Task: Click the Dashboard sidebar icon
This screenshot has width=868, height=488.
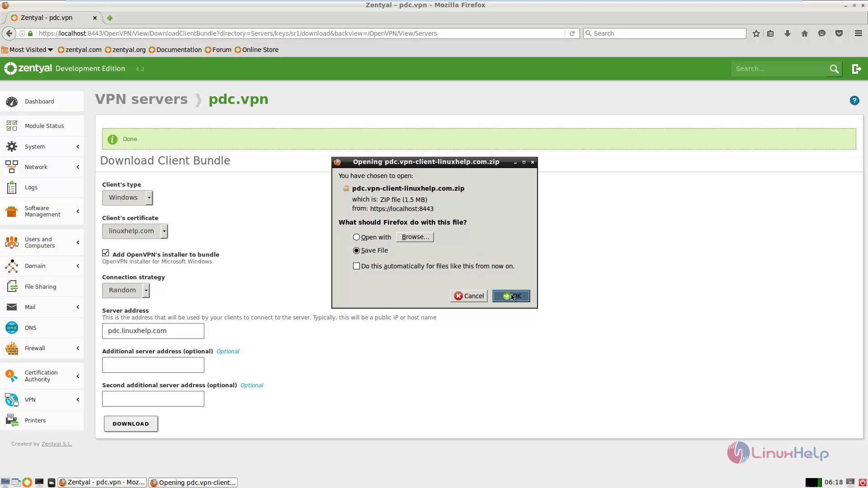Action: 11,101
